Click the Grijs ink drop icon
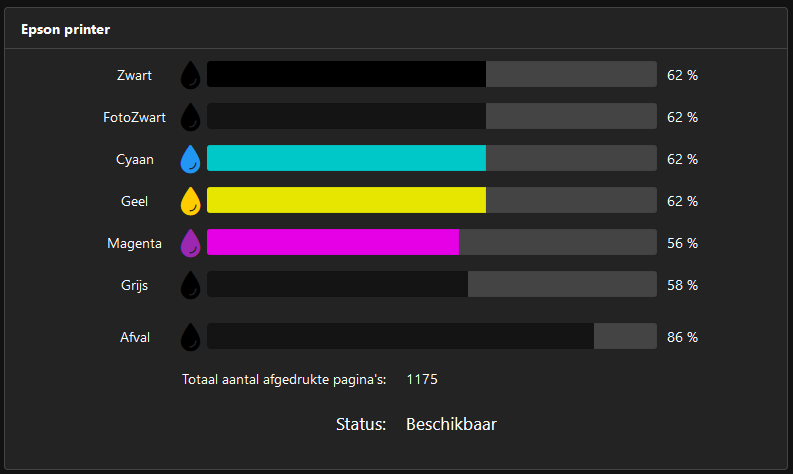The height and width of the screenshot is (474, 793). 190,285
